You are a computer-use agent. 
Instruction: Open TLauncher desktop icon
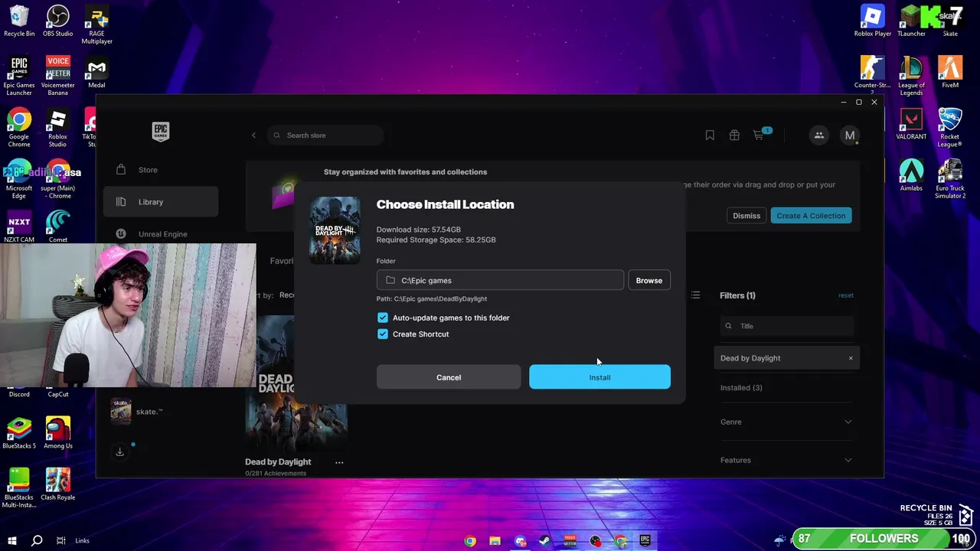click(x=911, y=21)
